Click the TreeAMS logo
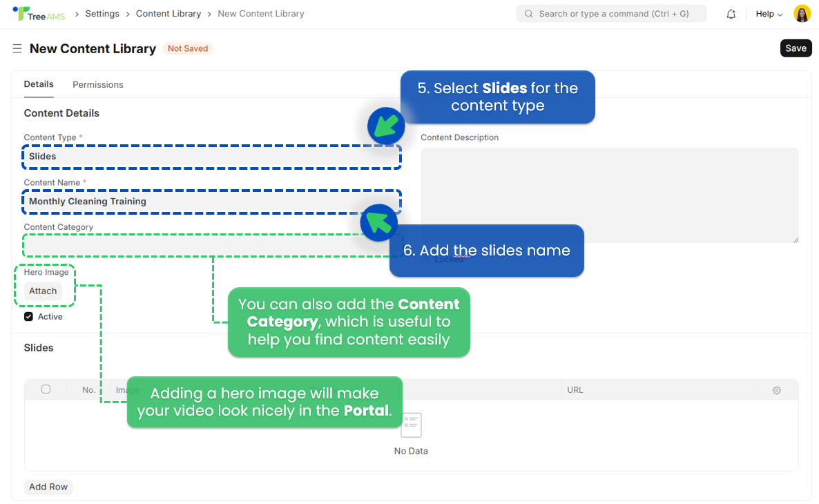The image size is (819, 504). point(39,14)
